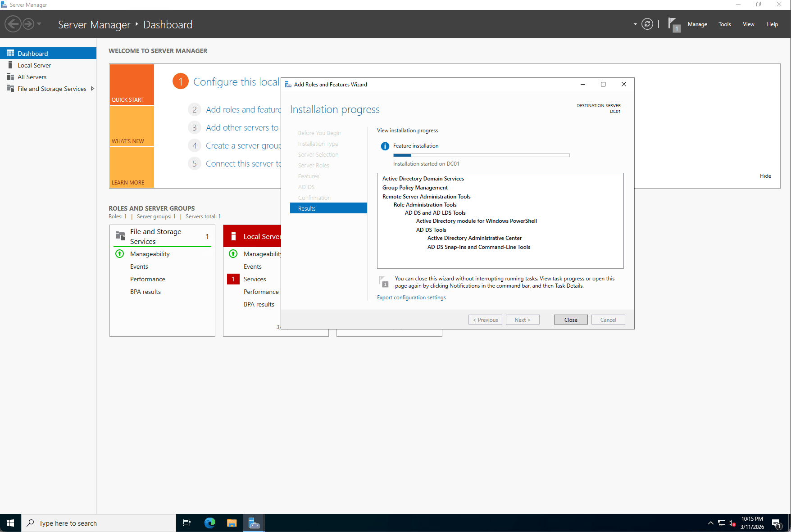Open Services in the Local Server tile

click(255, 279)
